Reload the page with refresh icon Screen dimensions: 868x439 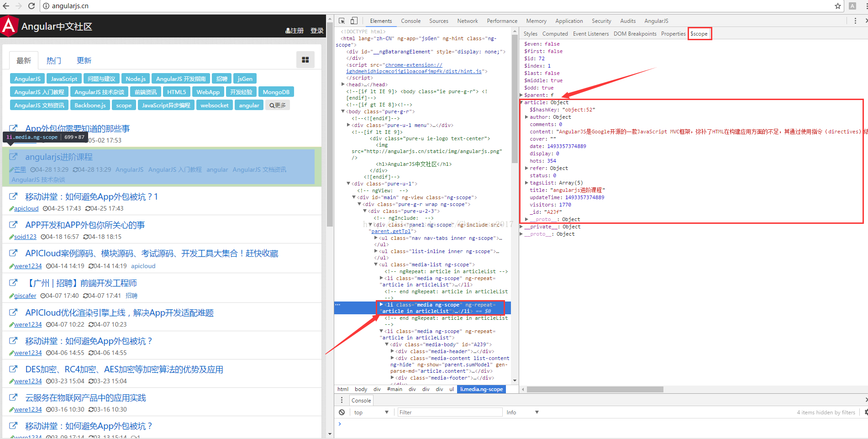coord(32,6)
